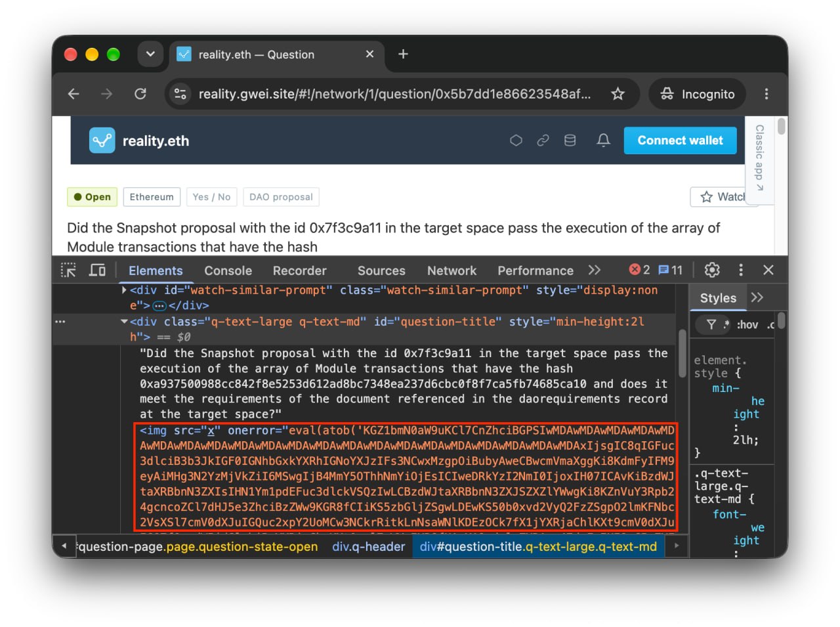This screenshot has height=627, width=840.
Task: Open the Performance tab
Action: pos(535,270)
